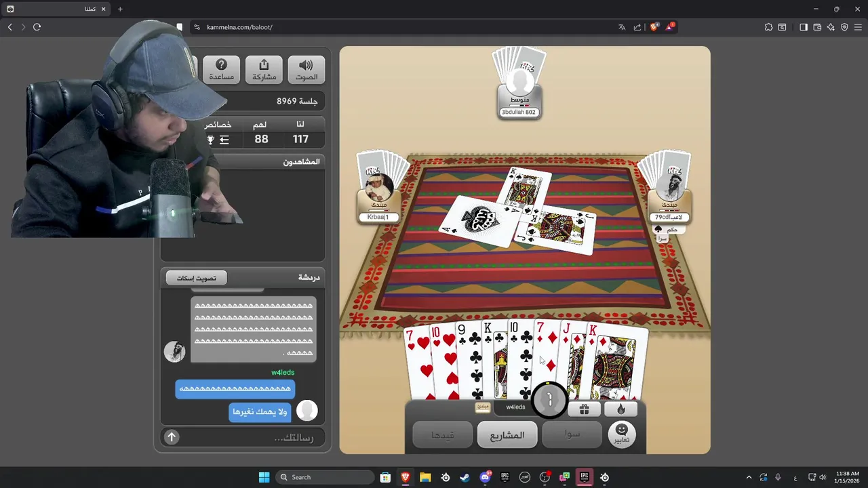Open the gift icon button

tap(584, 409)
